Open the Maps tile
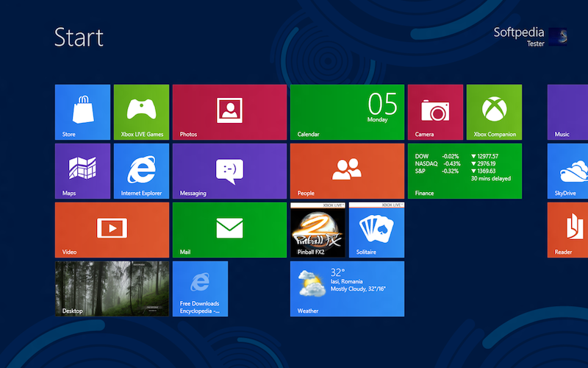Image resolution: width=588 pixels, height=368 pixels. [82, 171]
